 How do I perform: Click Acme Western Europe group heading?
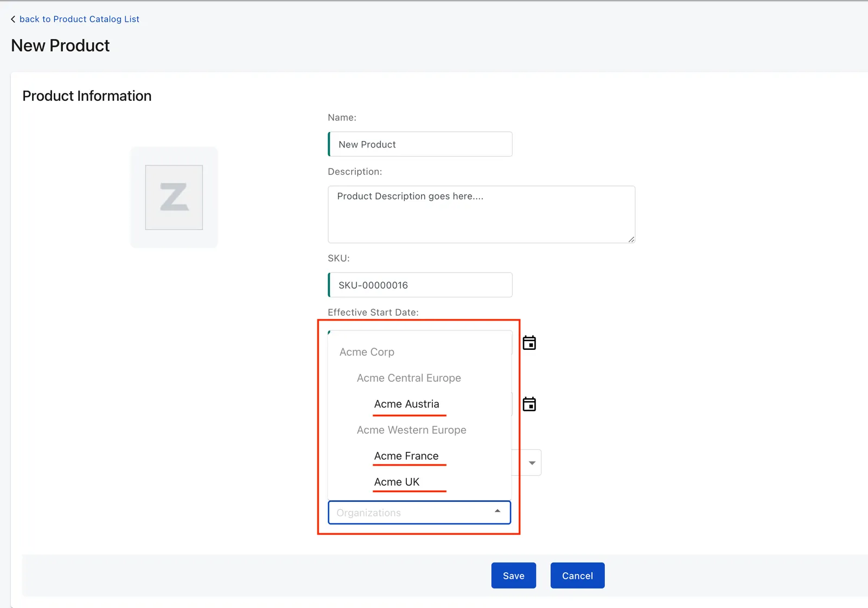411,430
